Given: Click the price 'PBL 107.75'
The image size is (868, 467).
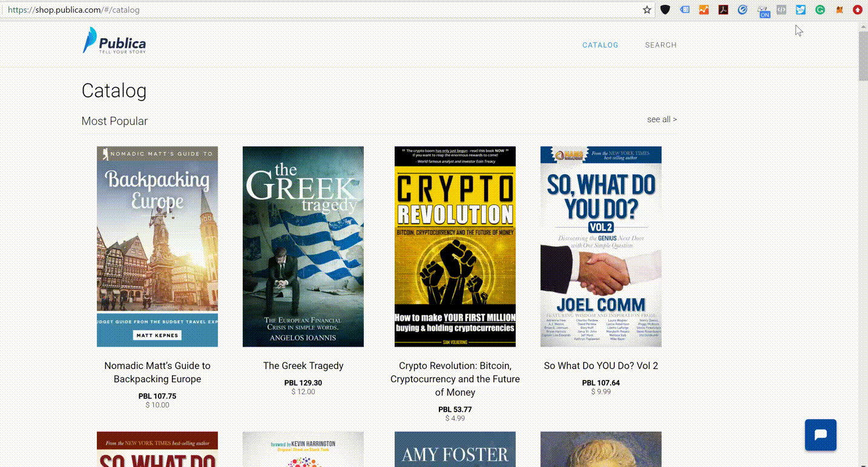Looking at the screenshot, I should (157, 396).
